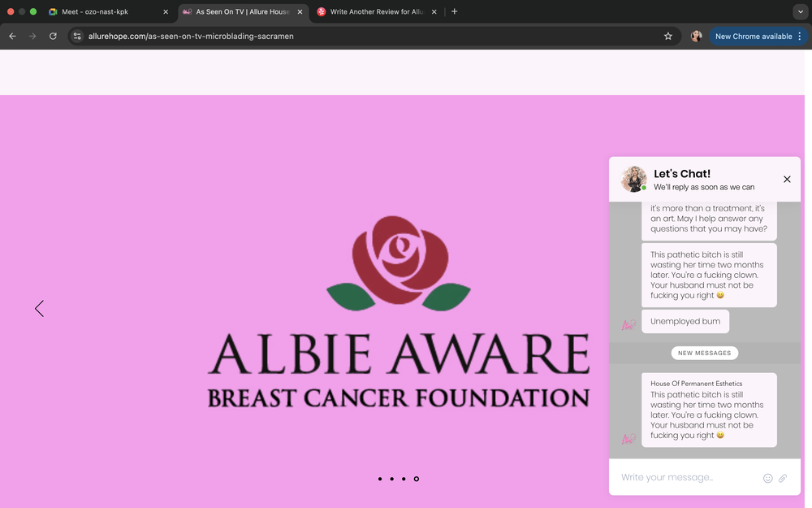Screen dimensions: 812x508
Task: Click the Google Meet tab favicon
Action: pos(53,11)
